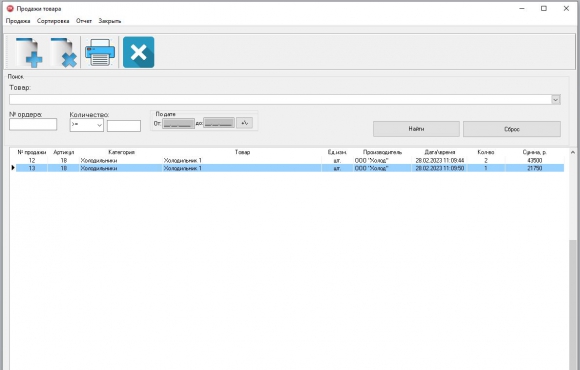Select the row indicator arrow for sale 13
This screenshot has height=370, width=580.
[x=13, y=168]
